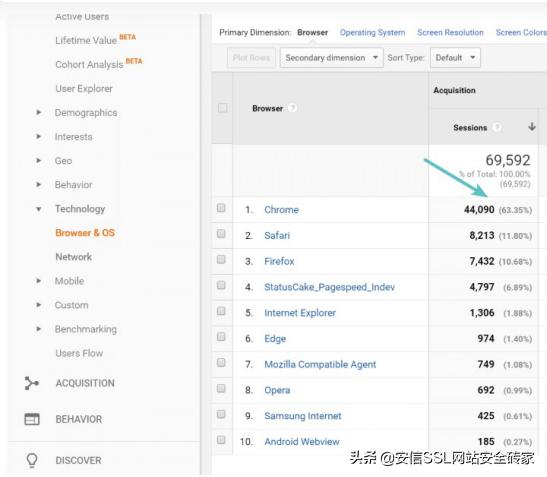This screenshot has height=477, width=547.
Task: Click Firefox sessions value 7,432
Action: [482, 261]
